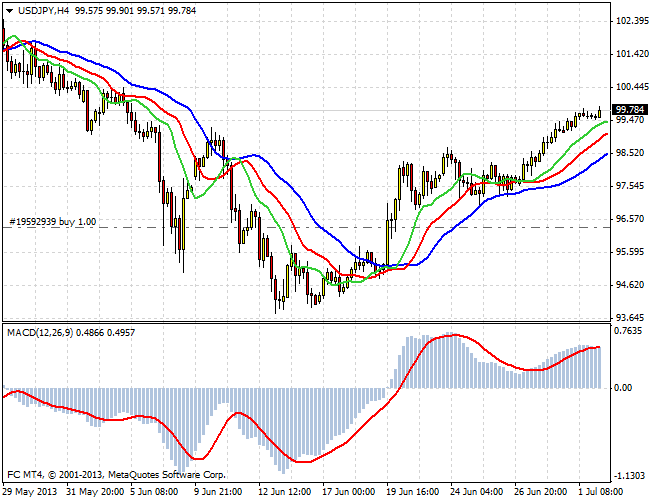Screen dimensions: 650x500
Task: Select price scale value 102.395
Action: 632,21
